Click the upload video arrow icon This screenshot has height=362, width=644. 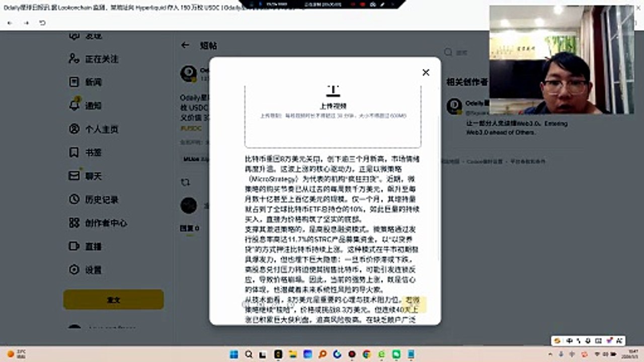coord(333,91)
